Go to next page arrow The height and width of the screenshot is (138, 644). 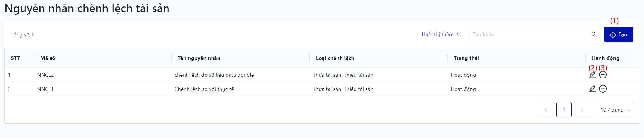click(x=582, y=110)
